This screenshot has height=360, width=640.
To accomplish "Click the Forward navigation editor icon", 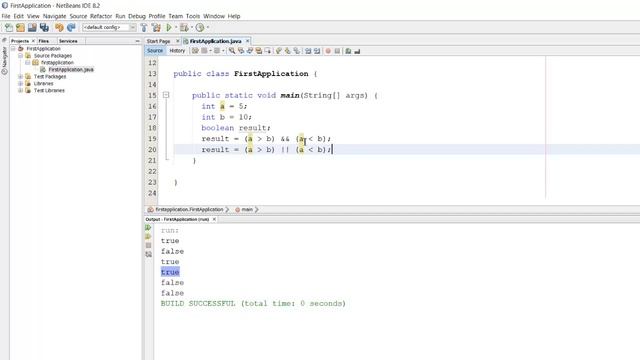I will pyautogui.click(x=217, y=51).
